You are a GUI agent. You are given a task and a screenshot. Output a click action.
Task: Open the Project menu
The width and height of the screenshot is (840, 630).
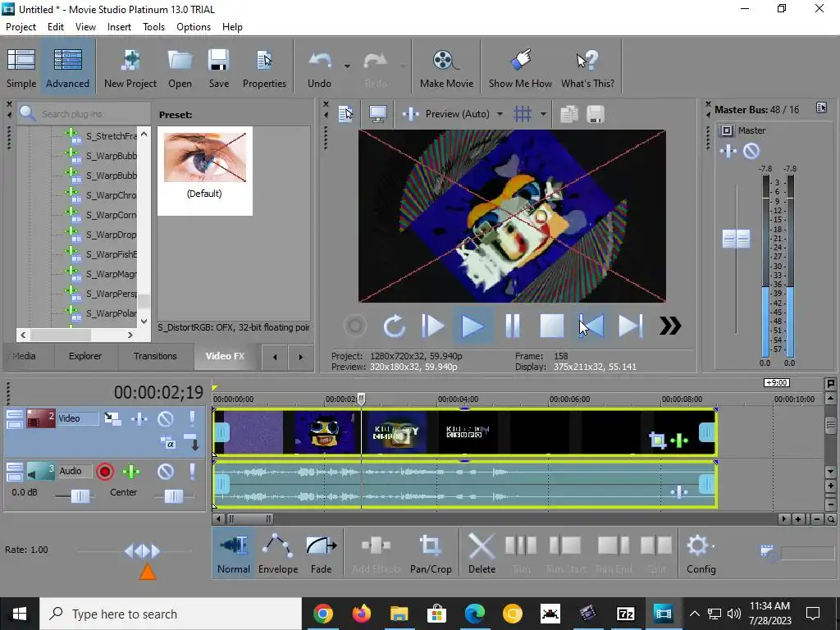pyautogui.click(x=21, y=27)
